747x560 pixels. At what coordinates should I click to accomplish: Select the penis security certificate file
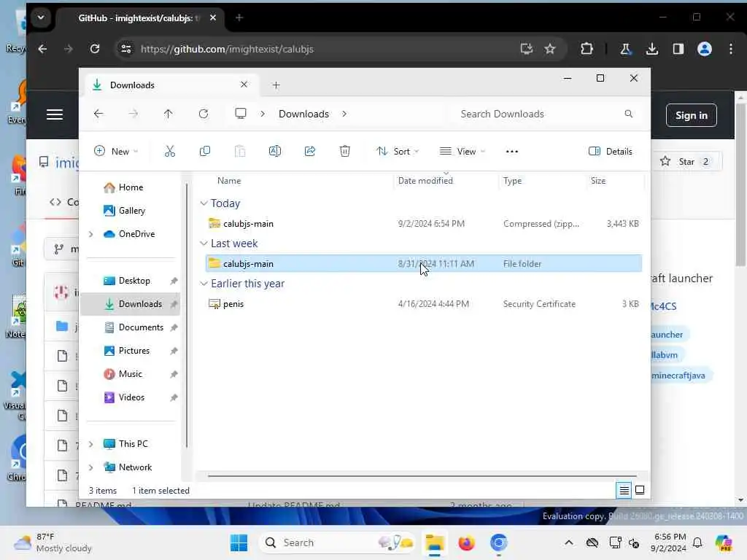tap(424, 304)
